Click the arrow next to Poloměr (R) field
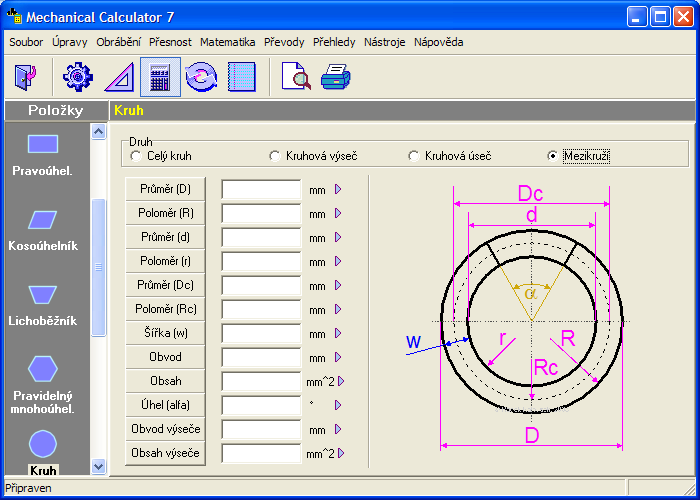 point(338,213)
